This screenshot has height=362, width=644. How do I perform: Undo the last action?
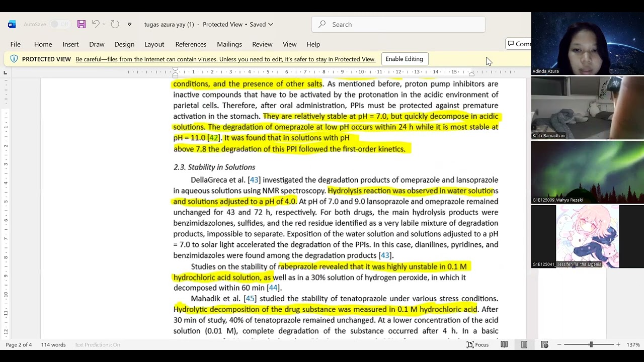[96, 24]
